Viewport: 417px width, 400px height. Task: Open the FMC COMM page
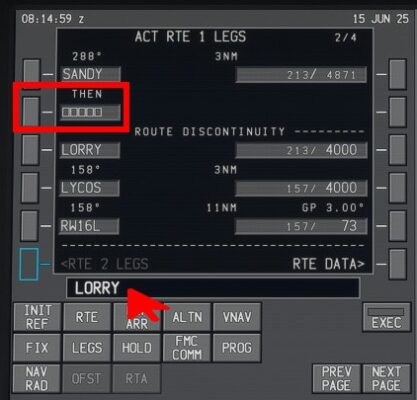point(187,348)
